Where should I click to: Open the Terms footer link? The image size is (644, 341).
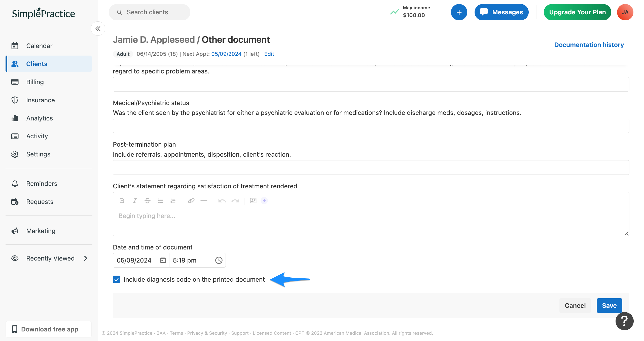coord(176,333)
